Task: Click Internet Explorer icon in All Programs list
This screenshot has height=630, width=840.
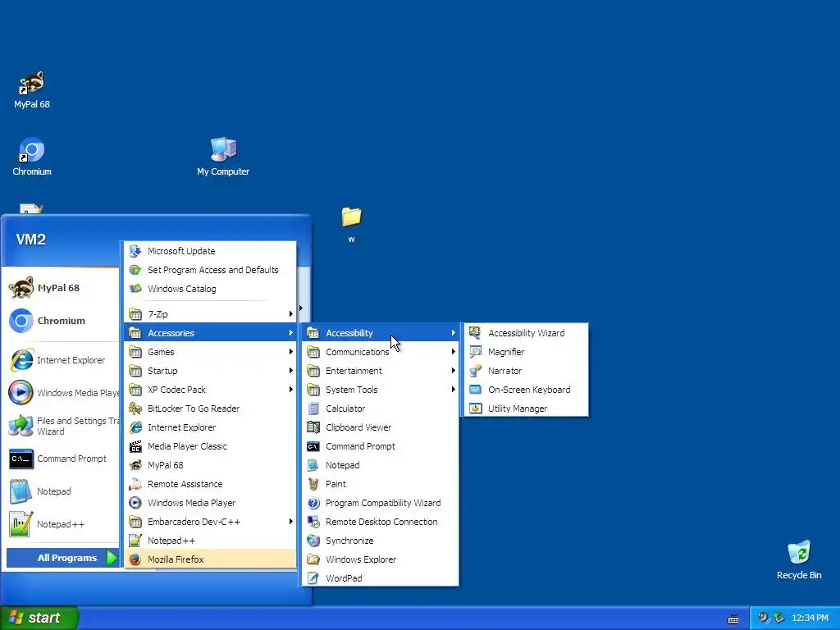Action: click(135, 427)
